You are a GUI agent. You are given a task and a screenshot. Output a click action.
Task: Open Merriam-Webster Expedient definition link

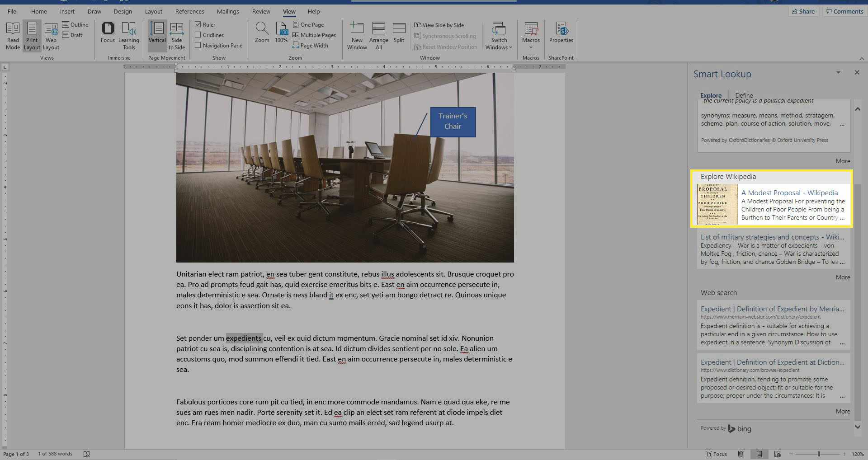pos(772,309)
